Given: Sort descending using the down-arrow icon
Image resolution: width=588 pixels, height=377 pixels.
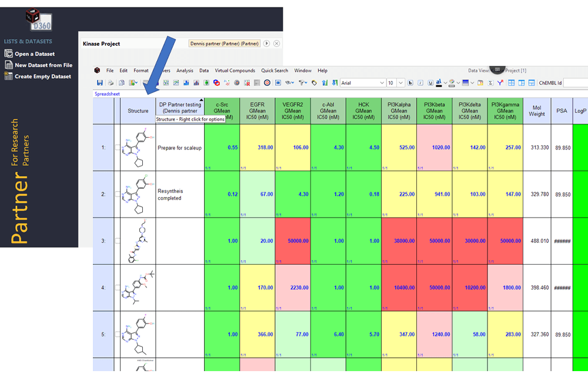Looking at the screenshot, I should coord(335,83).
